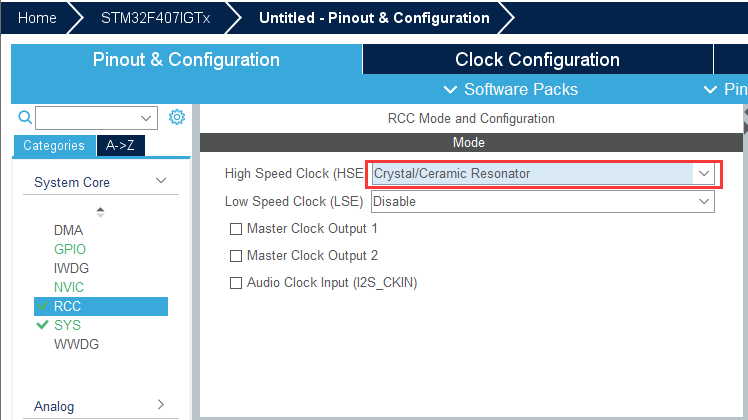The height and width of the screenshot is (420, 748).
Task: Open the settings gear icon
Action: tap(177, 117)
